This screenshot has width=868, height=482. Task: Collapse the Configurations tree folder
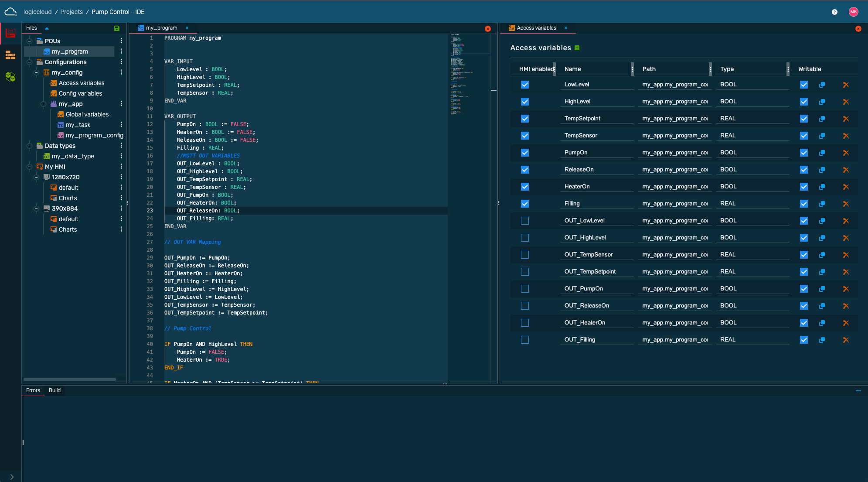(30, 62)
